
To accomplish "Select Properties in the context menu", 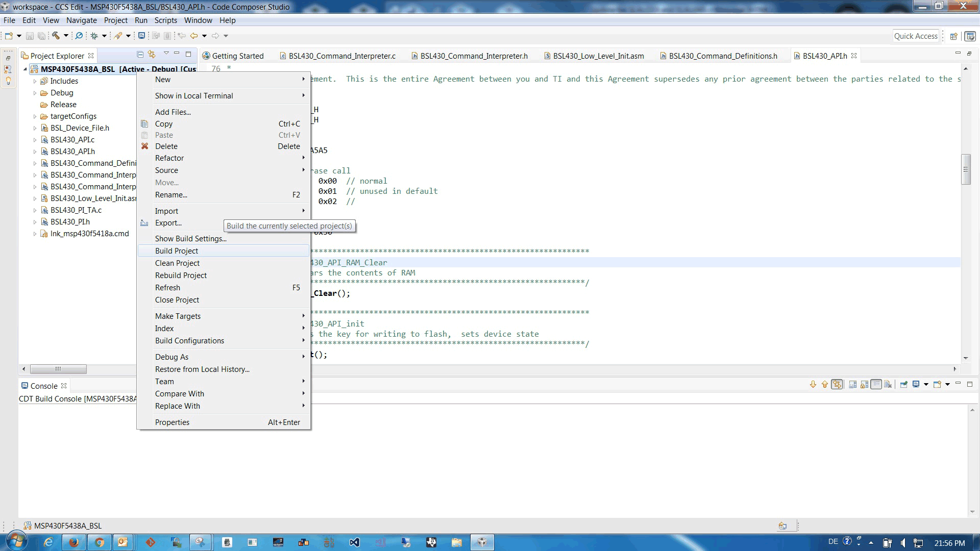I will coord(224,422).
